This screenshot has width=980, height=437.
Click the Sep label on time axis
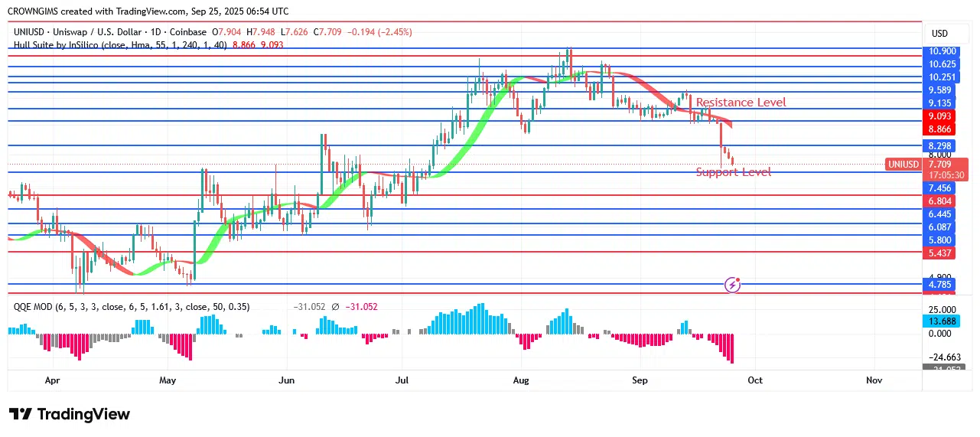pyautogui.click(x=640, y=380)
